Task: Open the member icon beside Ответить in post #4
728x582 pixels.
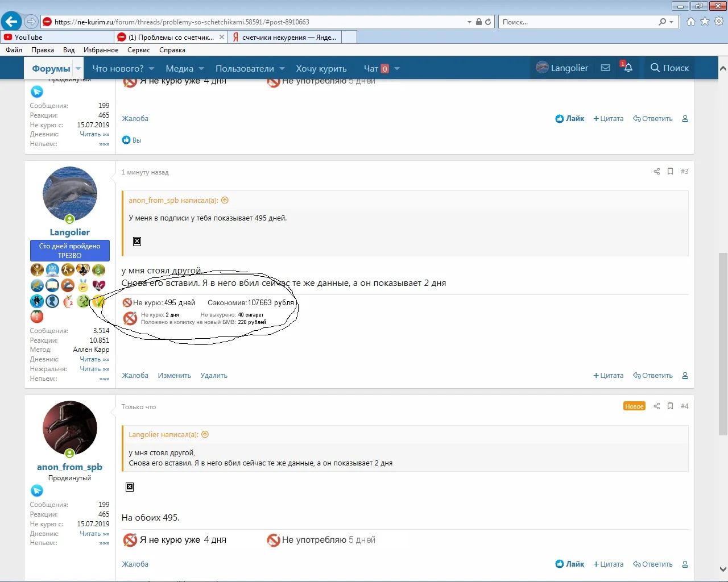Action: [x=685, y=564]
